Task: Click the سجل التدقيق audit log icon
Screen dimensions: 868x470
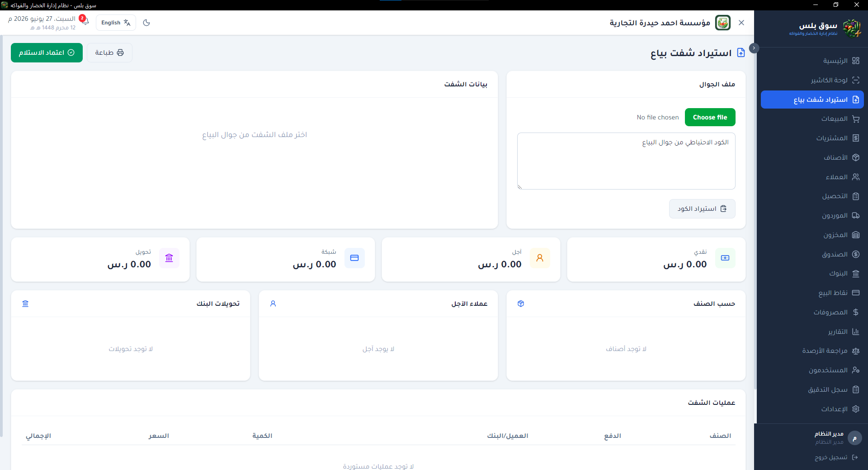Action: 855,389
